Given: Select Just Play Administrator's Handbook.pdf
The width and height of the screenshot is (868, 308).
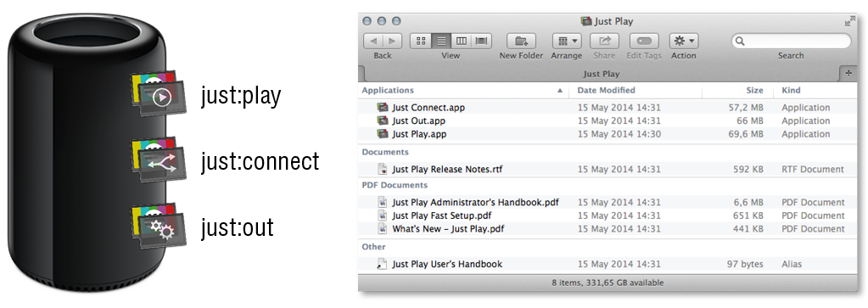Looking at the screenshot, I should 475,202.
